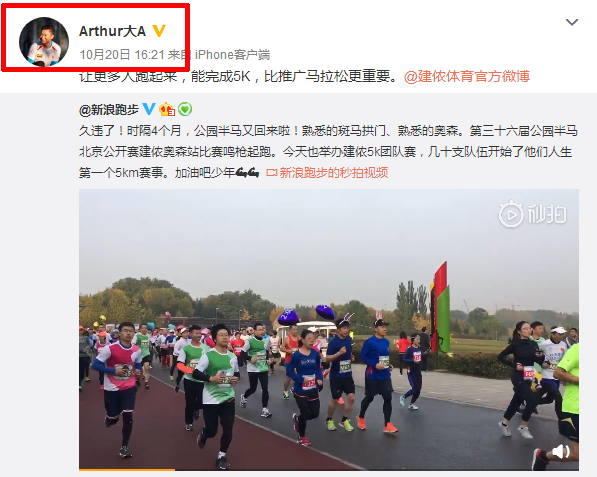
Task: Click the blue V badge beside 新浪跑步
Action: click(x=149, y=109)
